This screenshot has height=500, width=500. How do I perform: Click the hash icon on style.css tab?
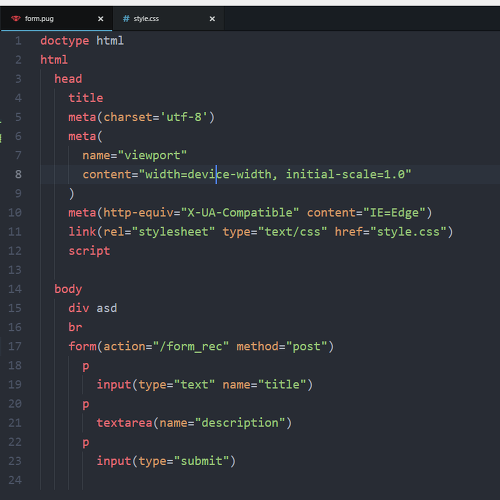126,19
